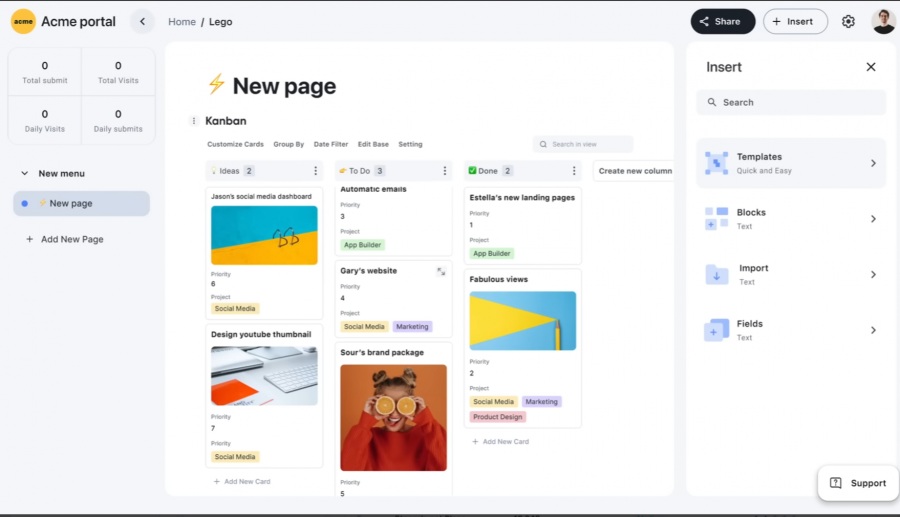The width and height of the screenshot is (900, 517).
Task: Open Design youtube thumbnail card image
Action: (x=264, y=376)
